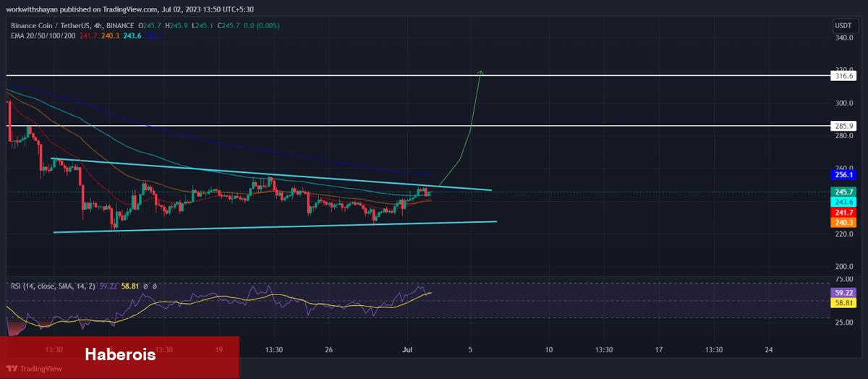Click the USDT currency label on price axis
Image resolution: width=868 pixels, height=379 pixels.
843,25
